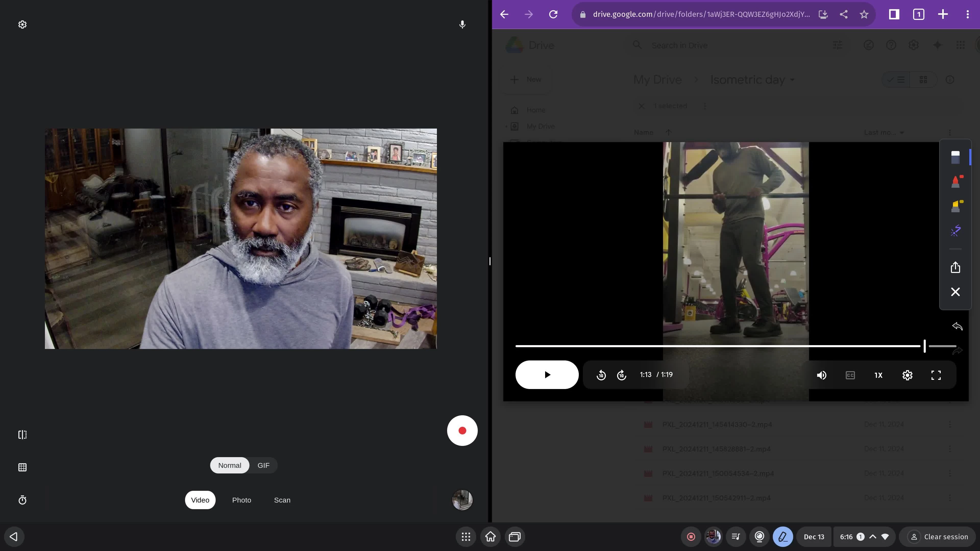Open the browser three-dot menu
The width and height of the screenshot is (980, 551).
point(967,15)
